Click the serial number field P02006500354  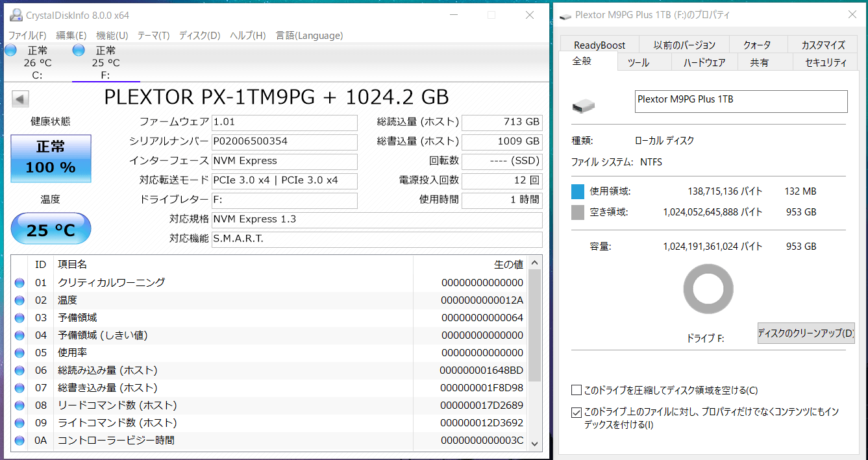point(284,141)
